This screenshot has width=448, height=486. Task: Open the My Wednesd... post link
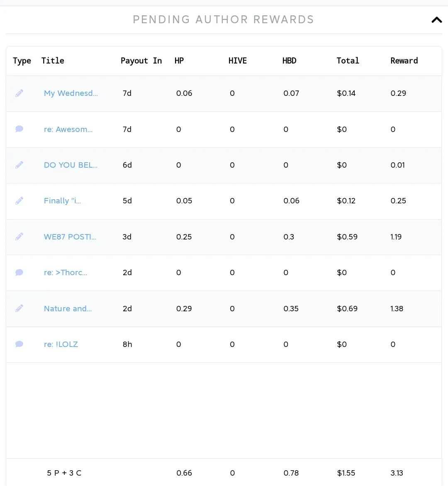click(71, 93)
